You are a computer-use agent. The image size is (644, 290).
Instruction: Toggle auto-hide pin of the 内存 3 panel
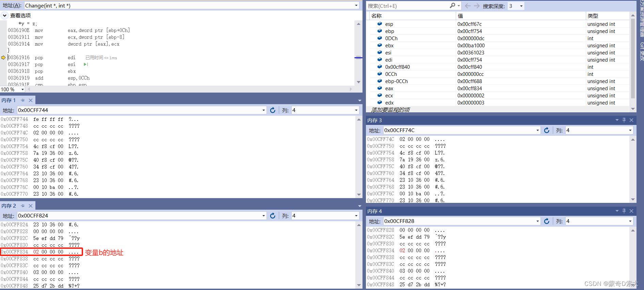(x=624, y=120)
